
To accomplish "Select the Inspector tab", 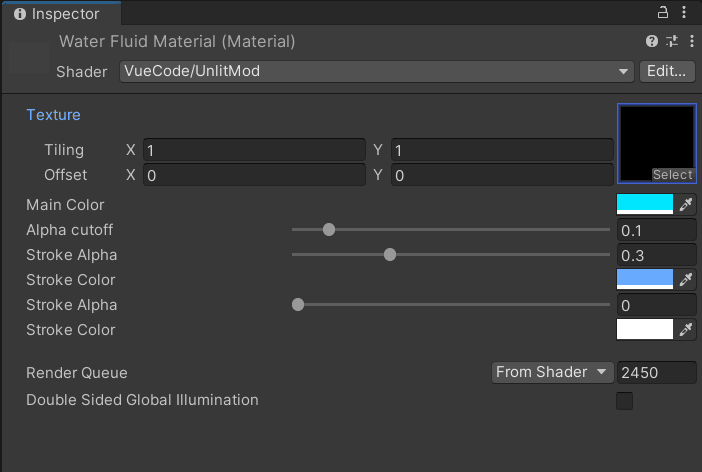I will point(61,13).
